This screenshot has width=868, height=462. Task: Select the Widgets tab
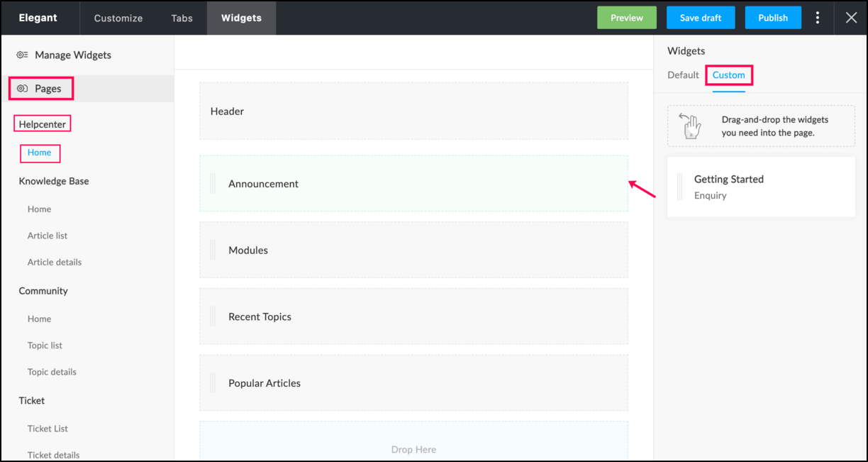pos(241,18)
